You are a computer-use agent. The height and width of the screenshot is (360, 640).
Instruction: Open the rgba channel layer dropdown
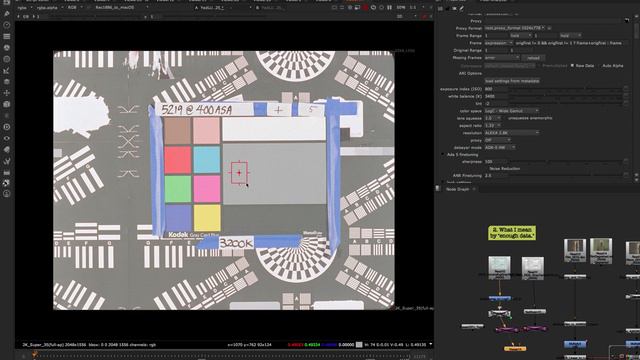coord(24,8)
